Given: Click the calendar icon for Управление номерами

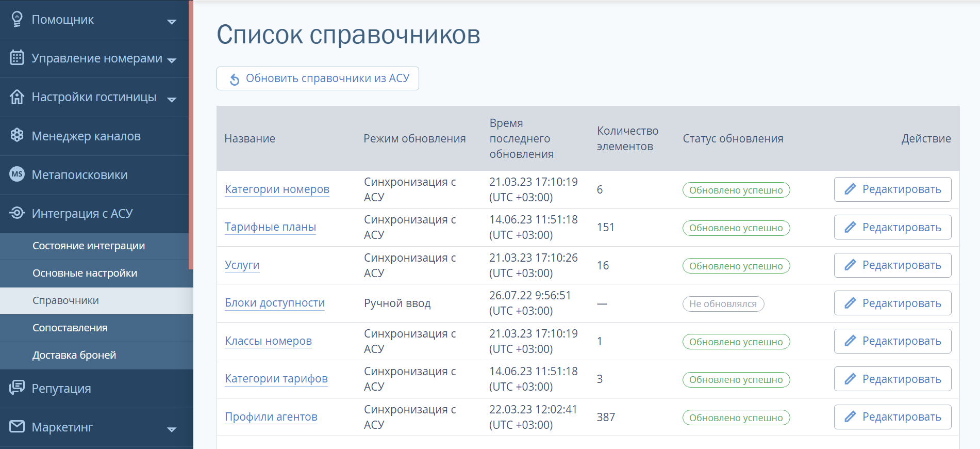Looking at the screenshot, I should click(16, 58).
